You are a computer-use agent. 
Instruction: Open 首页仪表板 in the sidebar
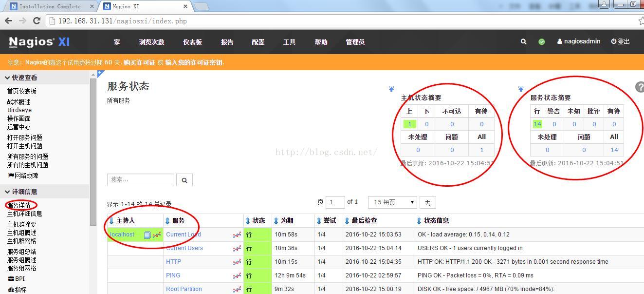coord(21,91)
